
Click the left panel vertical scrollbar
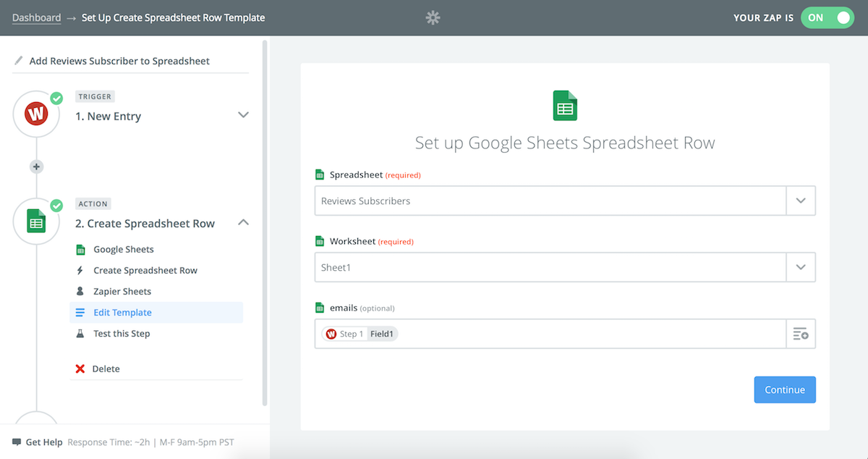265,223
